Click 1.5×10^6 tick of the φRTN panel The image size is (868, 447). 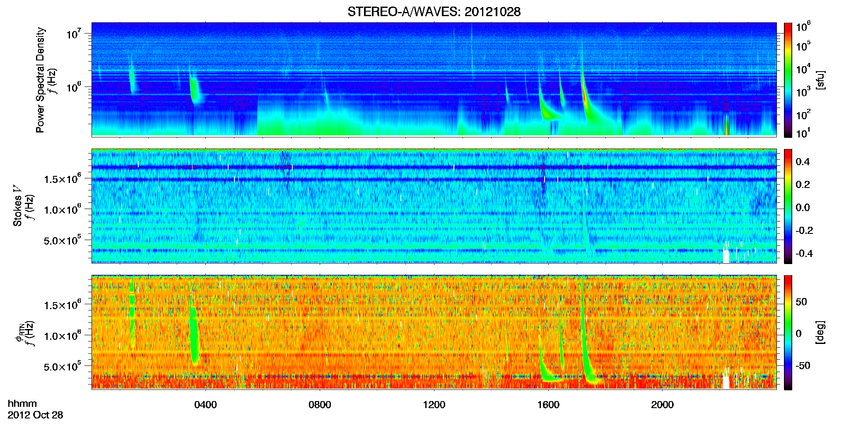pyautogui.click(x=63, y=305)
